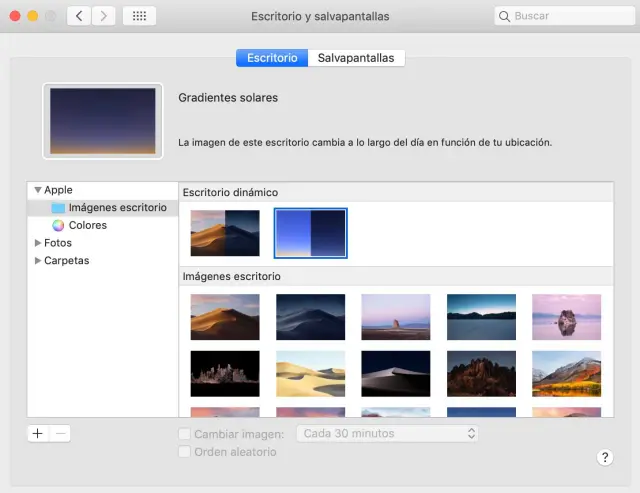Switch to the Salvapantallas tab
Image resolution: width=640 pixels, height=493 pixels.
click(x=356, y=58)
